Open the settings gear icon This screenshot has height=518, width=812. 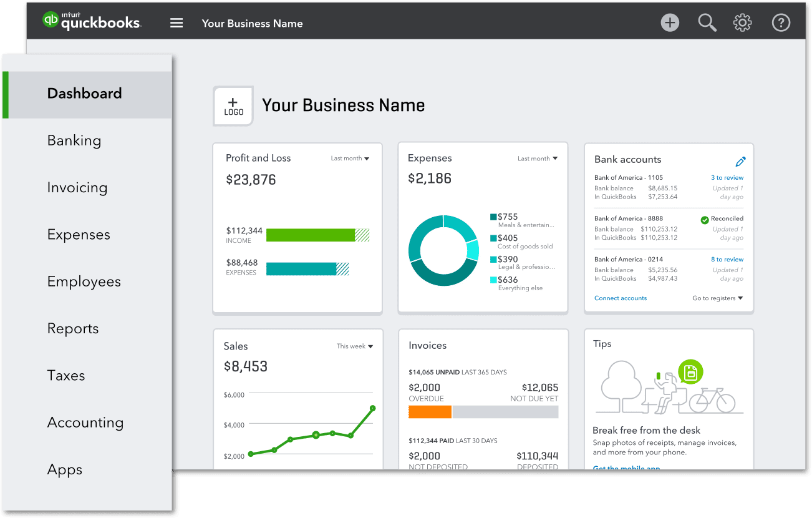pyautogui.click(x=742, y=23)
